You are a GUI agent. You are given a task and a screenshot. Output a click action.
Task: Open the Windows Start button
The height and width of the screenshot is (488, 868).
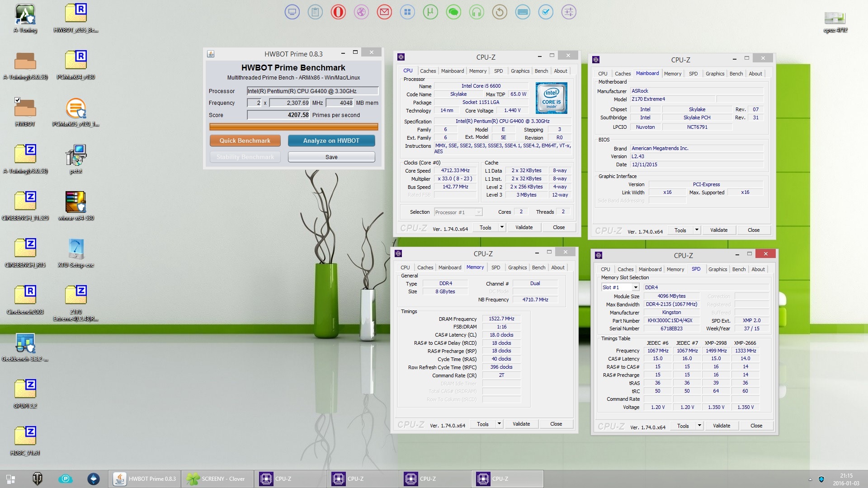[x=11, y=479]
